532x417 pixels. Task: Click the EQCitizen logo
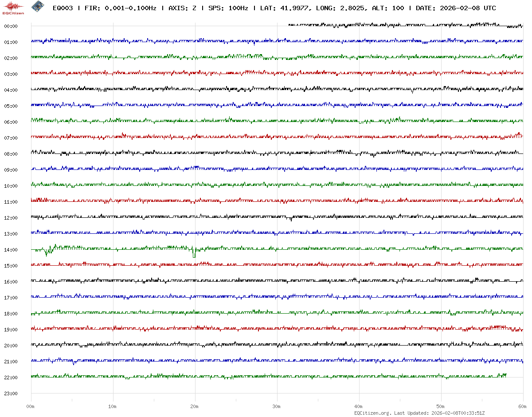(13, 8)
